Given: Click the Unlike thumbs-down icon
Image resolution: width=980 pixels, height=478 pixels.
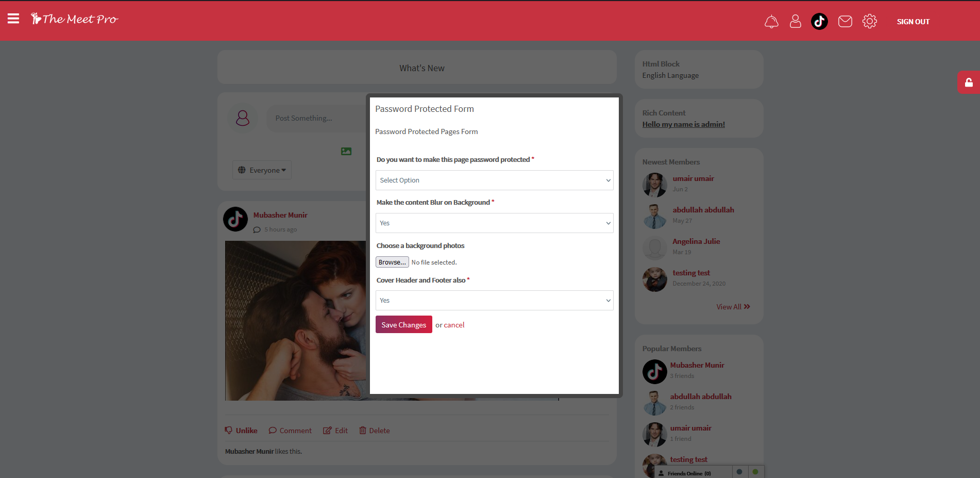Looking at the screenshot, I should pyautogui.click(x=229, y=430).
